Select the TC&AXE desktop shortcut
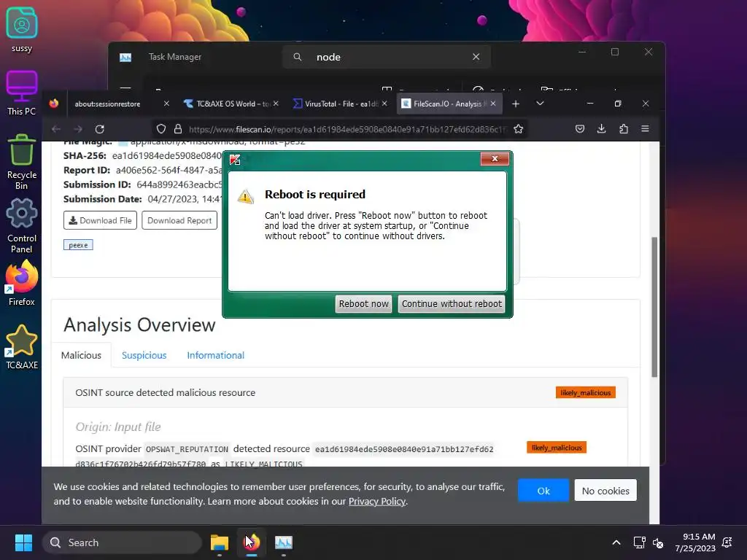Screen dimensions: 747x560 [21, 347]
